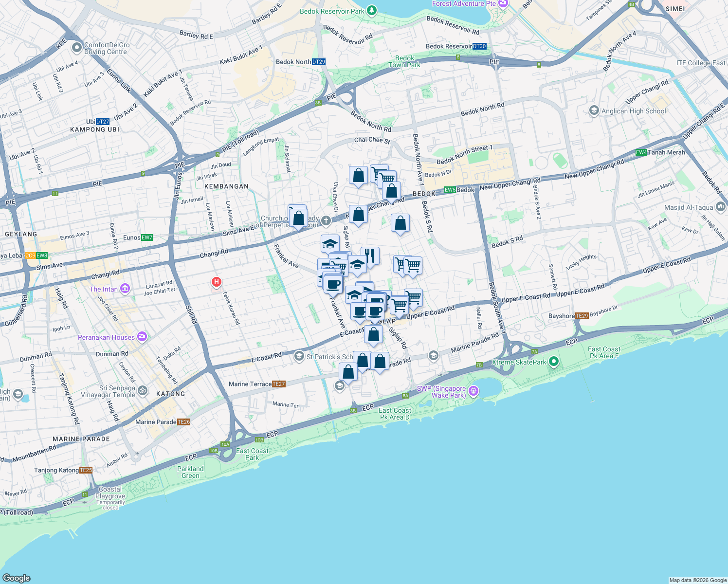This screenshot has height=584, width=728.
Task: Select the Forest Adventure attraction icon
Action: tap(503, 3)
